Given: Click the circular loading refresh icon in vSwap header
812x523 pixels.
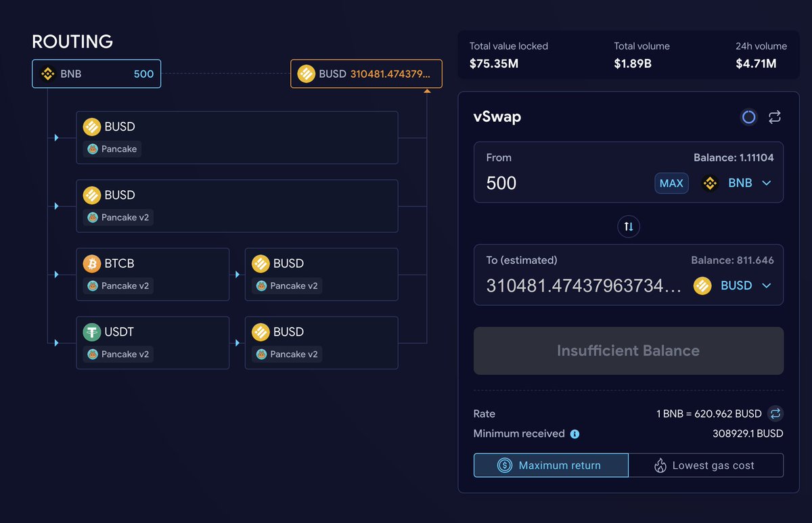Looking at the screenshot, I should [748, 117].
